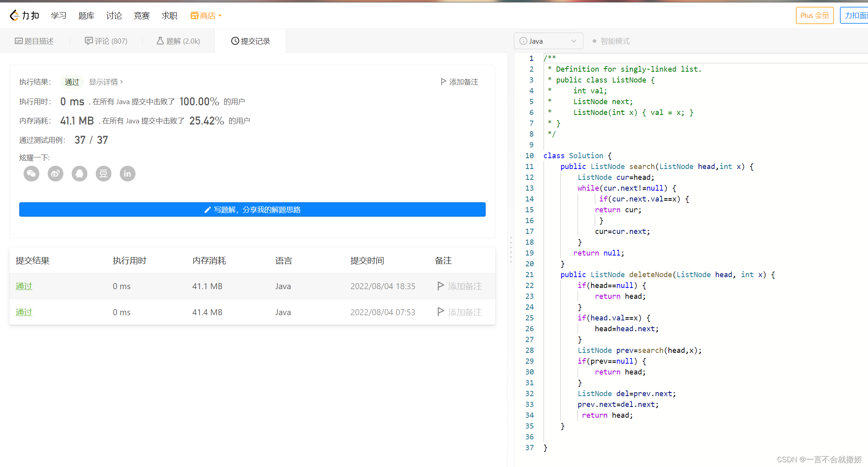Select the 讨论 menu item
This screenshot has width=868, height=467.
click(x=114, y=16)
